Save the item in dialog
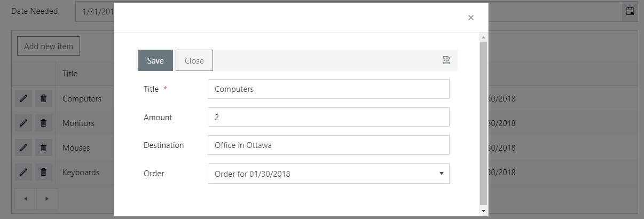 [155, 60]
